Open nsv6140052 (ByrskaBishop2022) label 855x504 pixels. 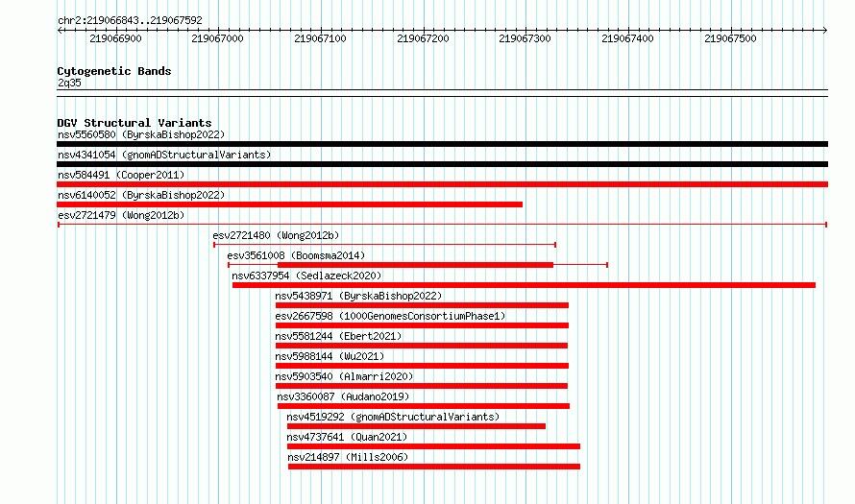[141, 195]
